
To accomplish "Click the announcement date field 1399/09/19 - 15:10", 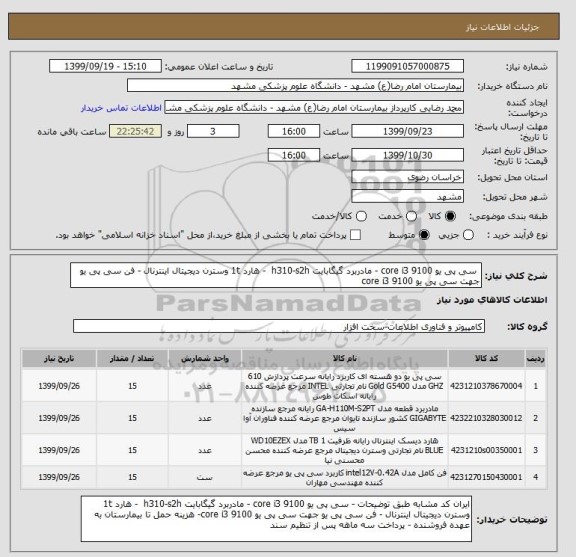I will coord(105,67).
